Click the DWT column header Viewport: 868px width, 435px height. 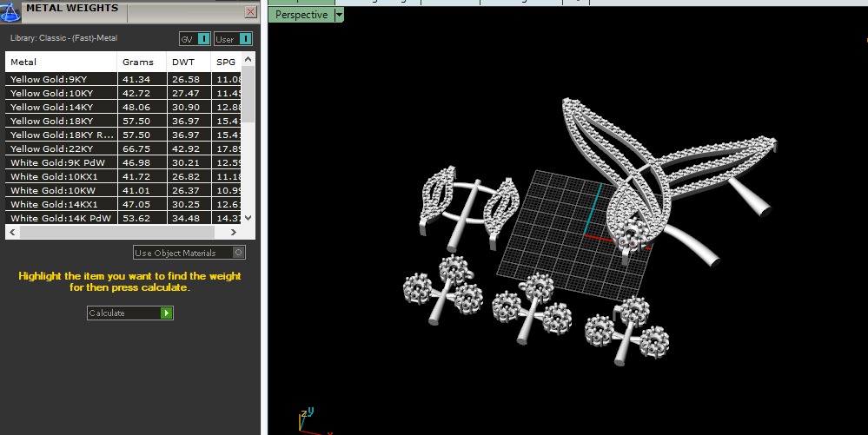189,62
